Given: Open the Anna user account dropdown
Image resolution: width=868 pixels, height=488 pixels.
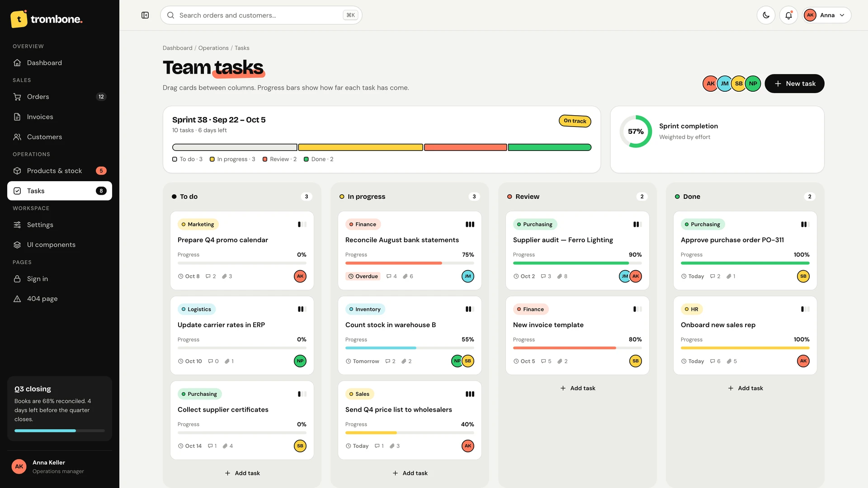Looking at the screenshot, I should click(x=826, y=15).
